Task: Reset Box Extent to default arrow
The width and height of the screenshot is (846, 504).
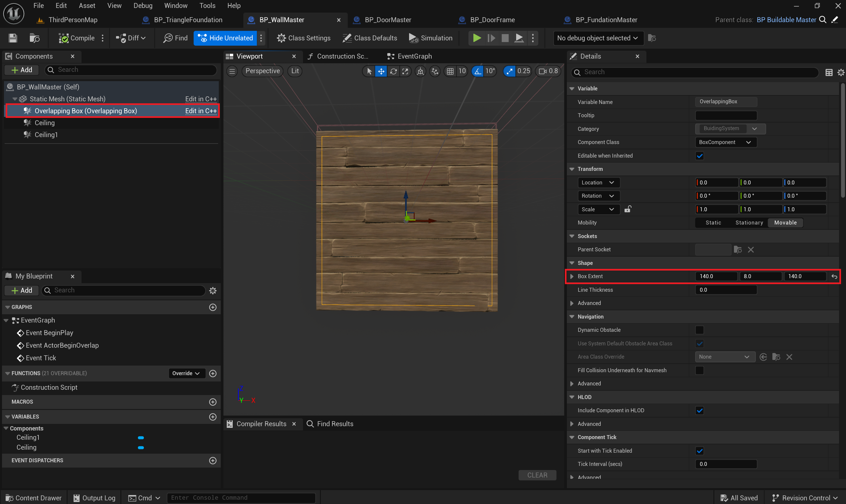Action: pos(834,277)
